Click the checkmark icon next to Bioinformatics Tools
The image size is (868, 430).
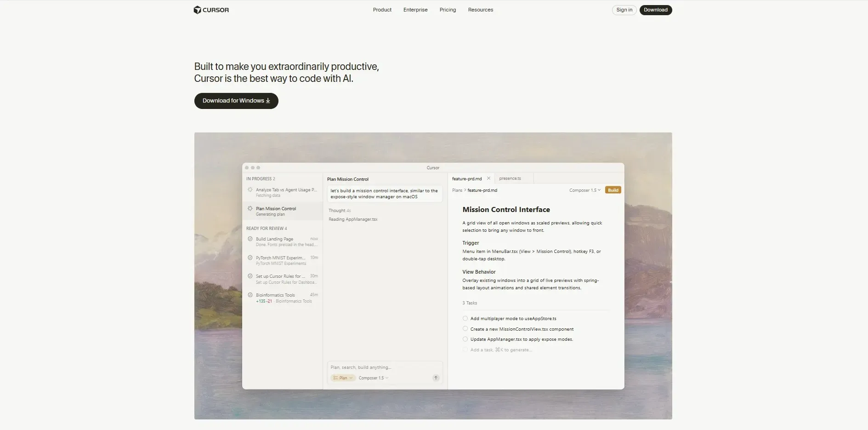coord(250,295)
